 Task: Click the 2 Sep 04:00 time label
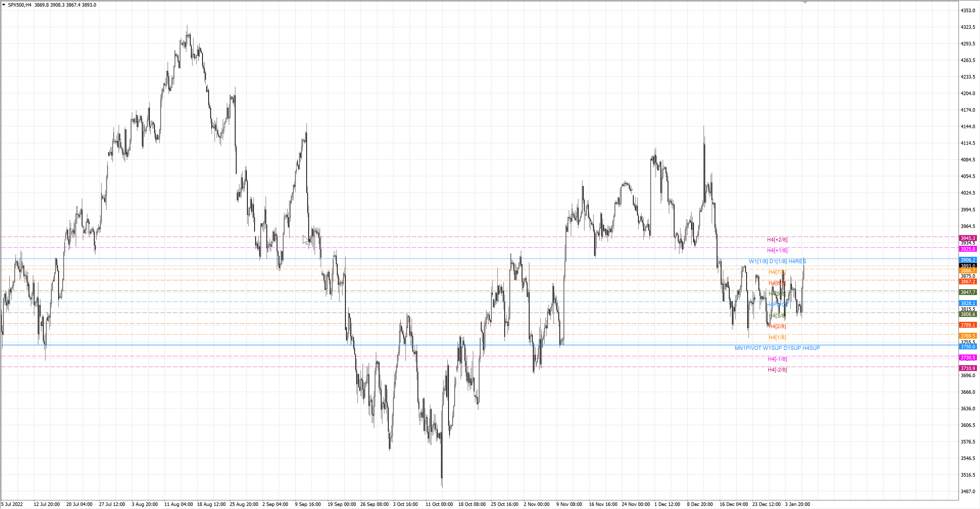coord(275,504)
